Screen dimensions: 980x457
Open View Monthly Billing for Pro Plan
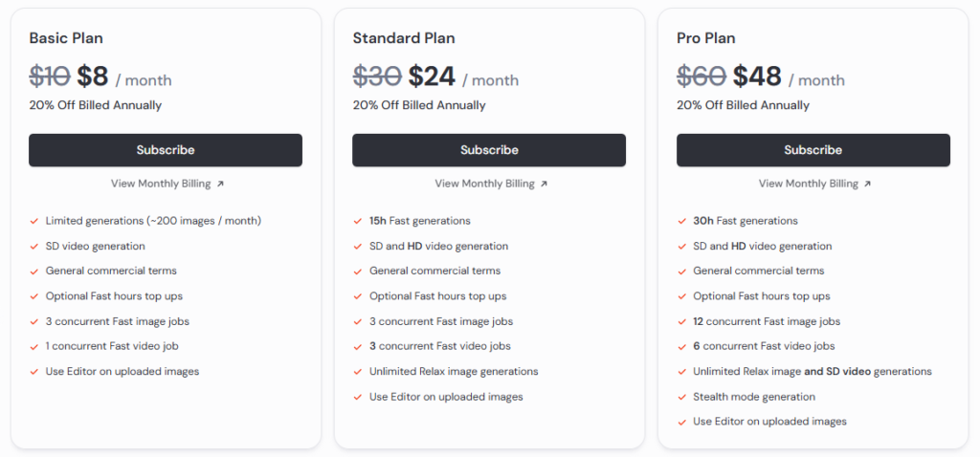click(808, 184)
